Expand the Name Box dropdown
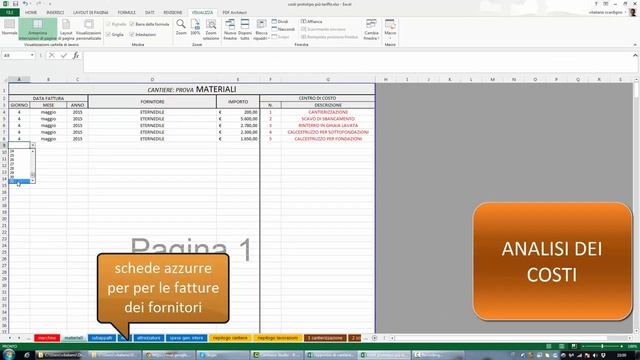Screen dimensions: 640x360 click(32, 55)
